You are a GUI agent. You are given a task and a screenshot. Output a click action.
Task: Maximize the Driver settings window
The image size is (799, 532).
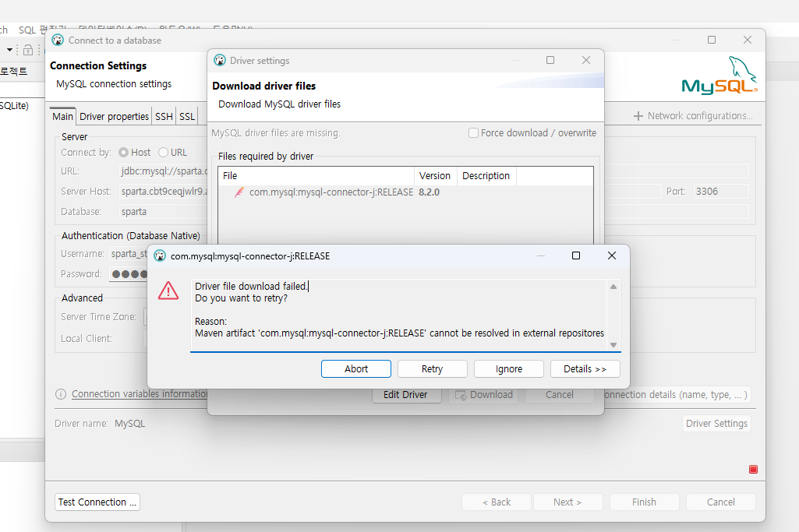coord(550,60)
